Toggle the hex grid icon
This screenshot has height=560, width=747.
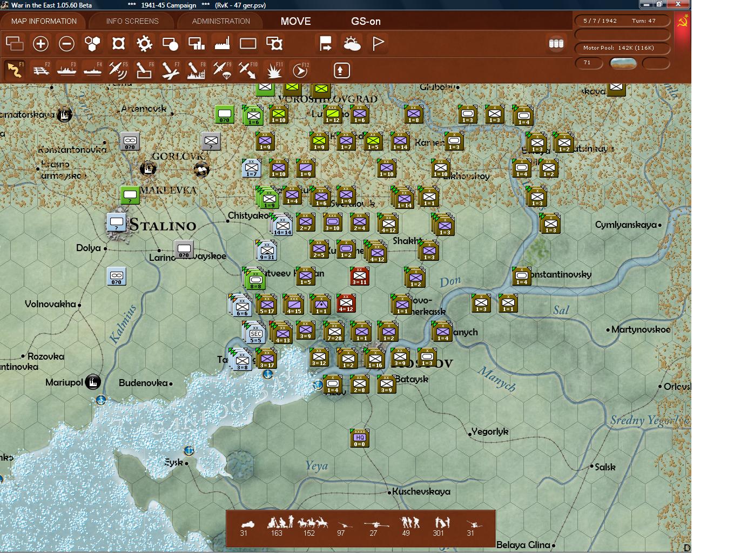[92, 43]
